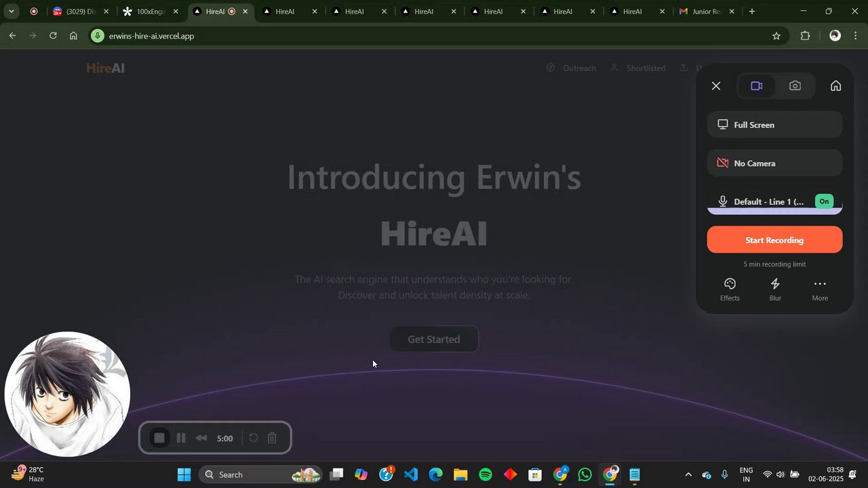The width and height of the screenshot is (868, 488).
Task: Reload the current page
Action: click(53, 36)
